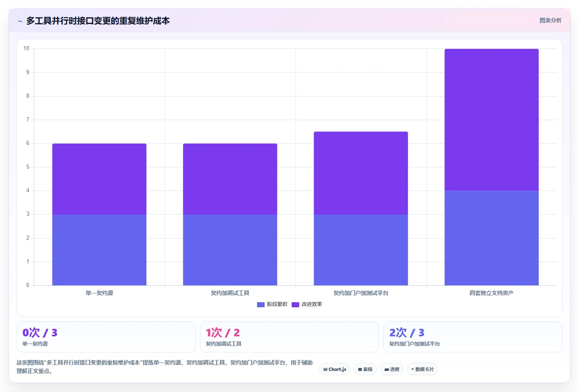Click the blue bottom segment of 单一契约源 bar

tap(99, 250)
